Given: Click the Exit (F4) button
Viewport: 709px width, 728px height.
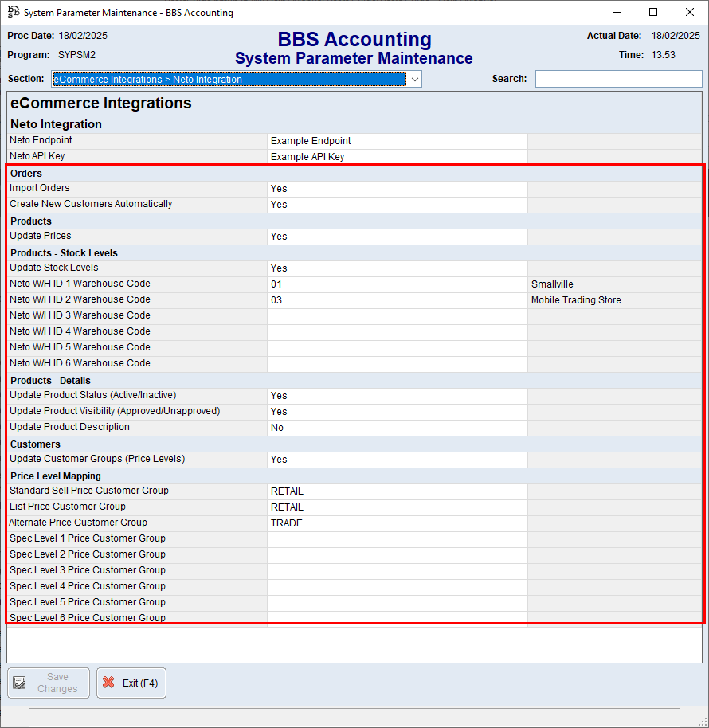Looking at the screenshot, I should pyautogui.click(x=131, y=683).
